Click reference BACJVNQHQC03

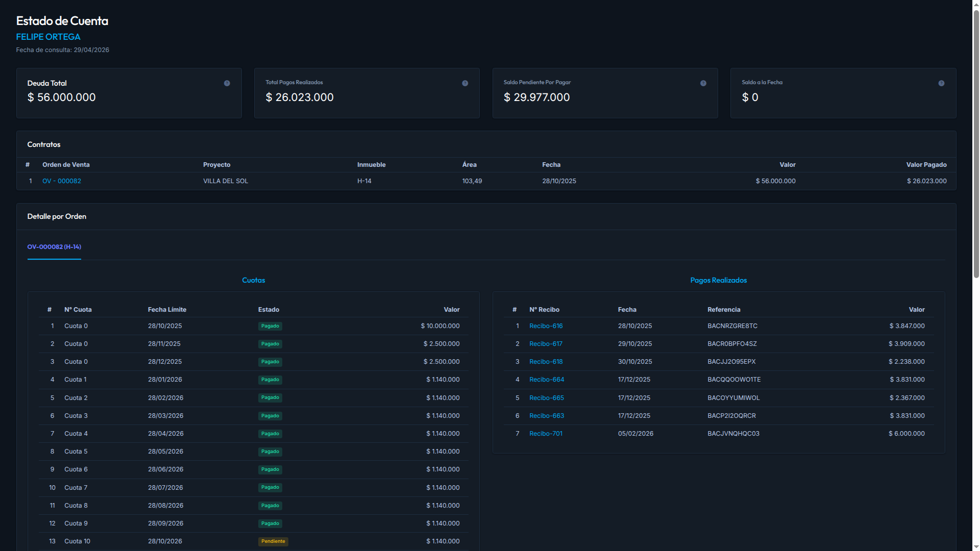tap(733, 434)
